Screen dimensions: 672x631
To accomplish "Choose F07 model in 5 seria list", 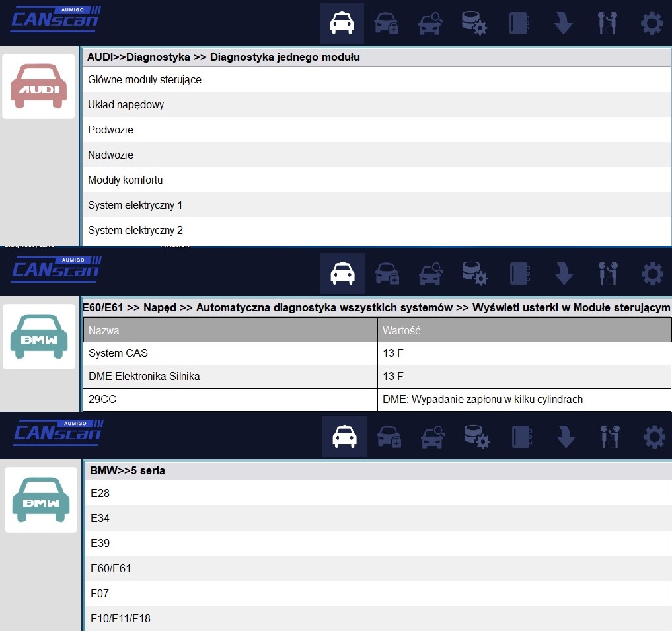I will pos(379,593).
